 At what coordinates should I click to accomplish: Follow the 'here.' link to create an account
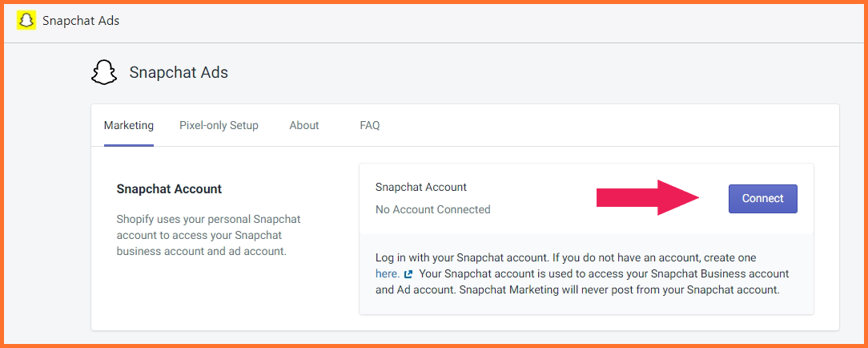pyautogui.click(x=388, y=273)
